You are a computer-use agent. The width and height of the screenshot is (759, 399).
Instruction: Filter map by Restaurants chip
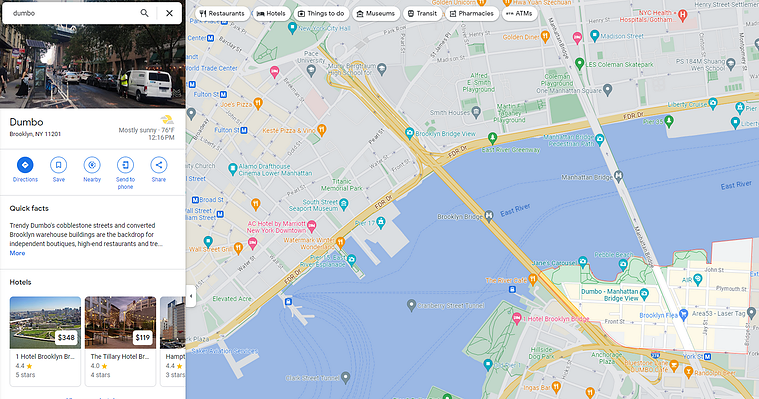(223, 14)
